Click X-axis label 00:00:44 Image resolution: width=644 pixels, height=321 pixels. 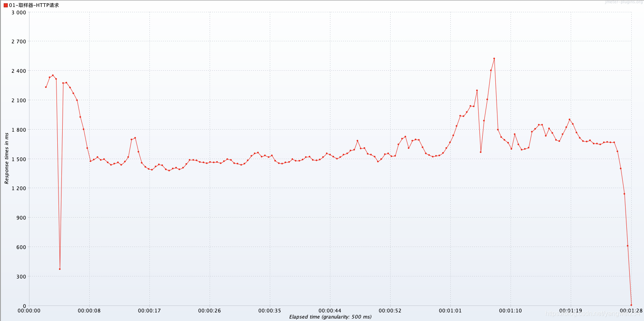tap(330, 311)
